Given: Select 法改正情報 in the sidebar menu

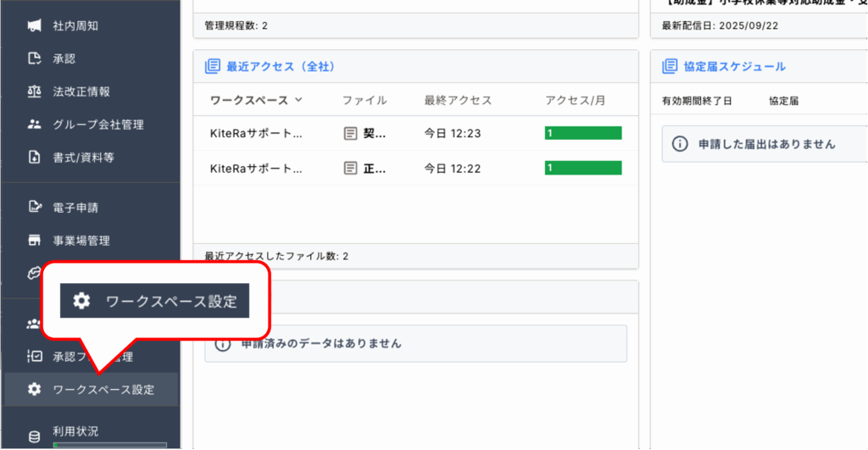Looking at the screenshot, I should [x=81, y=92].
